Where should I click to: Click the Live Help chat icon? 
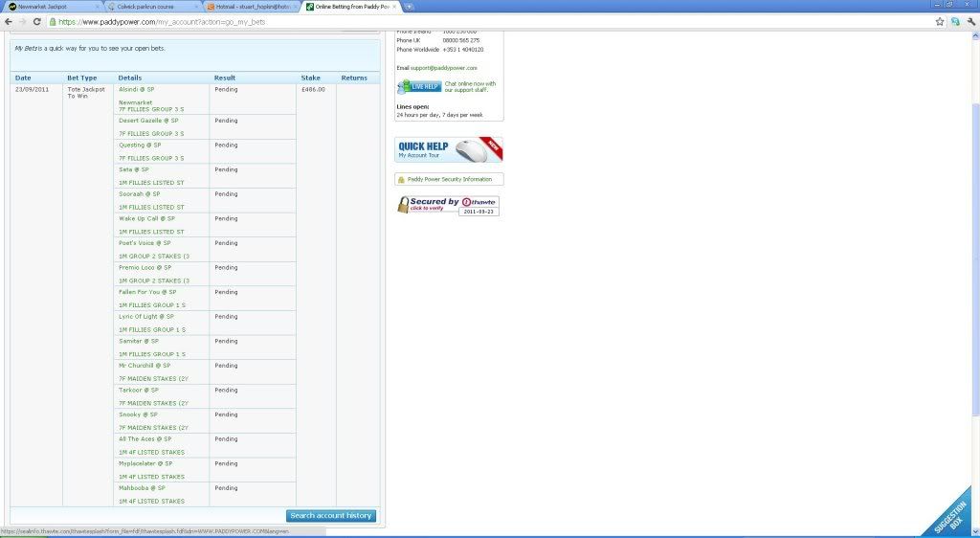[x=419, y=87]
